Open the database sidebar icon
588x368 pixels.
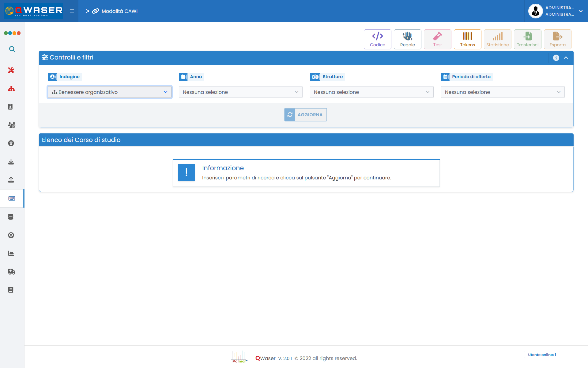tap(11, 217)
